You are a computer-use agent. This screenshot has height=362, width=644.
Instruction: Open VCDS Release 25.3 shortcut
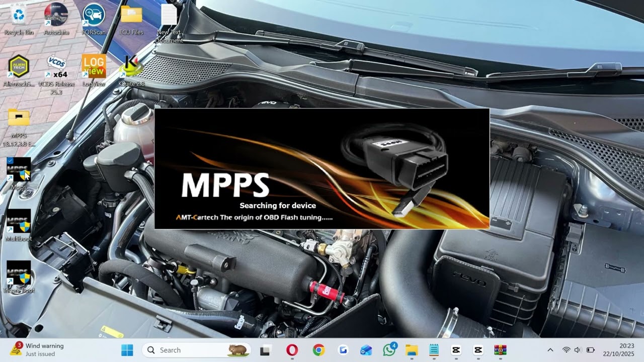[x=56, y=74]
